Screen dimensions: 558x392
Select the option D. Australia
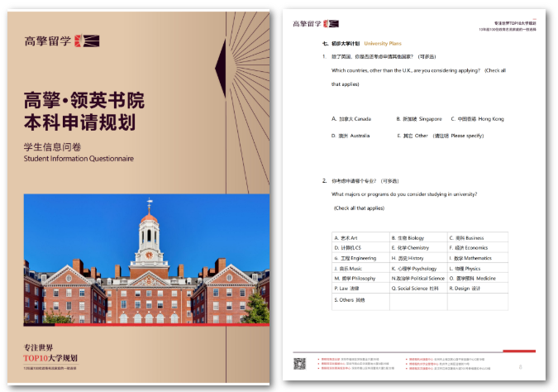[351, 135]
